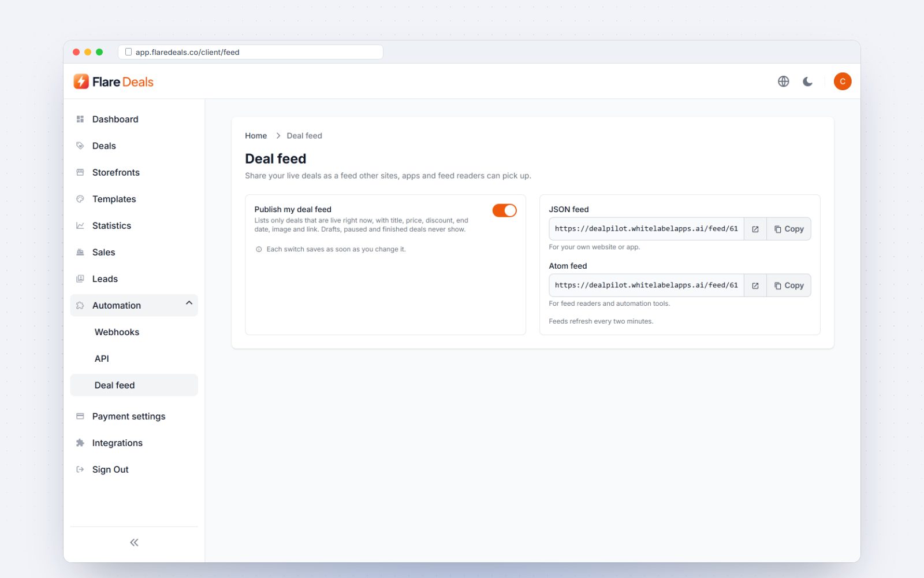924x578 pixels.
Task: Click the Statistics chart icon
Action: (x=80, y=225)
